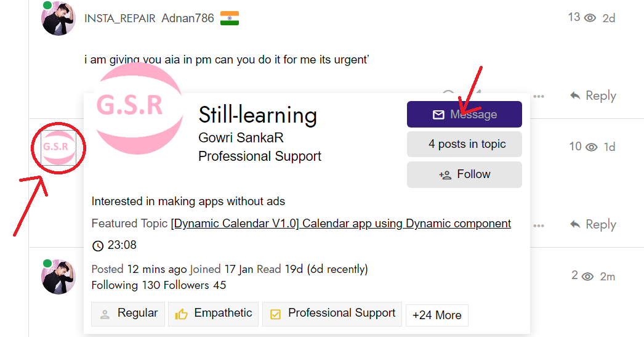Click the small G.S.R avatar circled in red
The width and height of the screenshot is (644, 337).
point(58,147)
